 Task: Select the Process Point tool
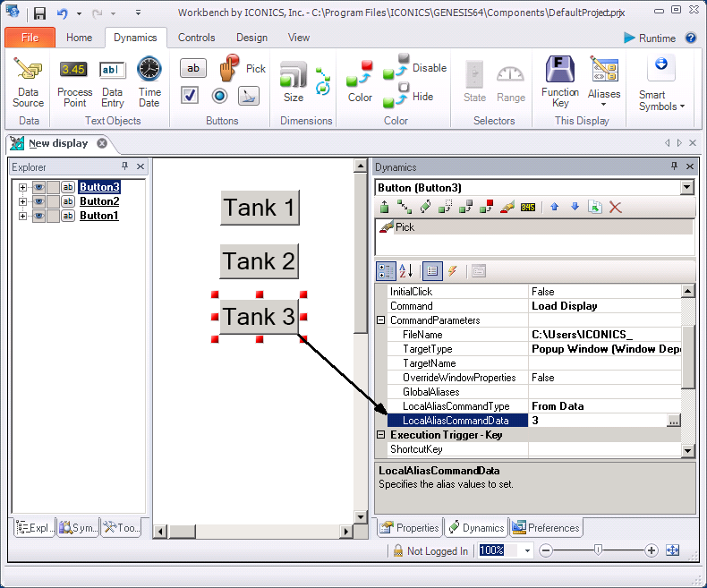[74, 82]
